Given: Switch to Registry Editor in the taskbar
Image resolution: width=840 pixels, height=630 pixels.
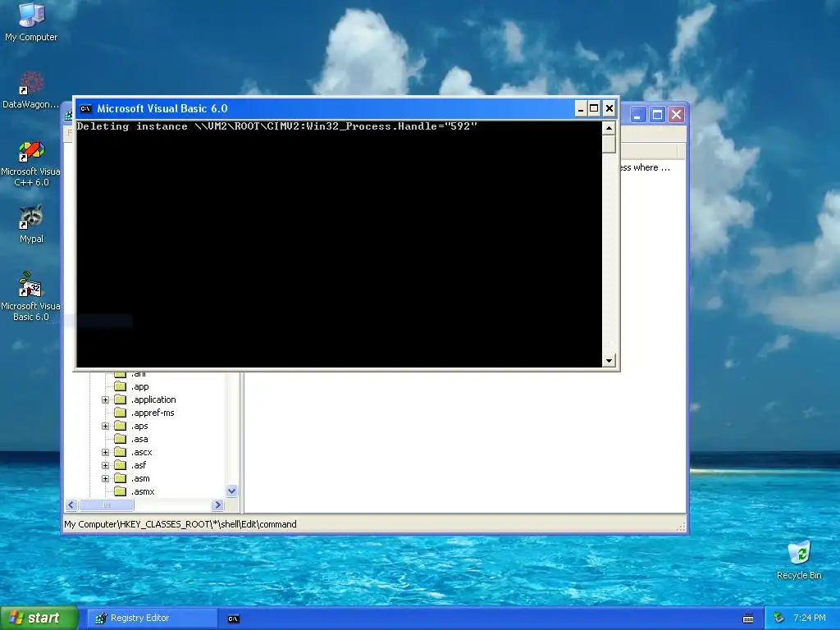Looking at the screenshot, I should tap(152, 619).
